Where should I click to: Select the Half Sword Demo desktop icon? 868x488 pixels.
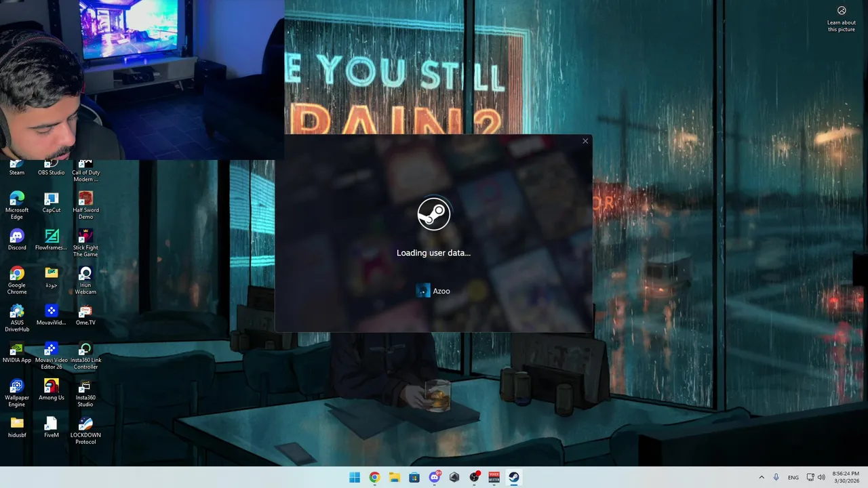pyautogui.click(x=85, y=205)
